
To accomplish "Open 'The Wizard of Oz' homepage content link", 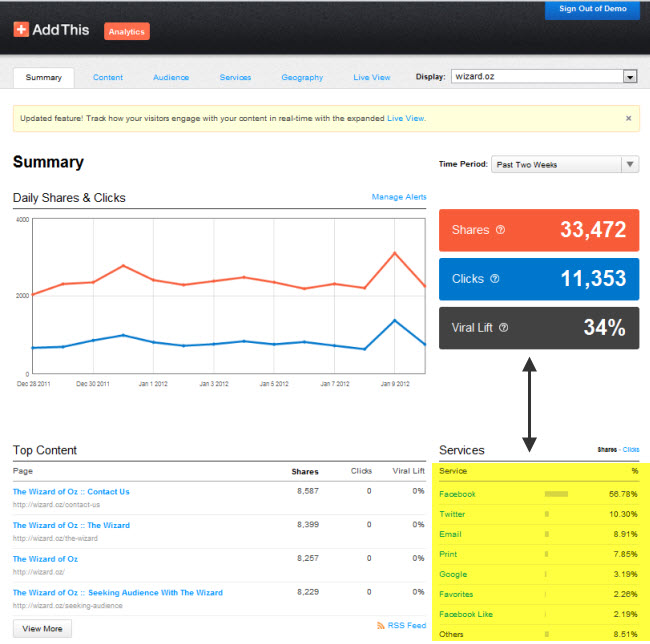I will tap(45, 559).
